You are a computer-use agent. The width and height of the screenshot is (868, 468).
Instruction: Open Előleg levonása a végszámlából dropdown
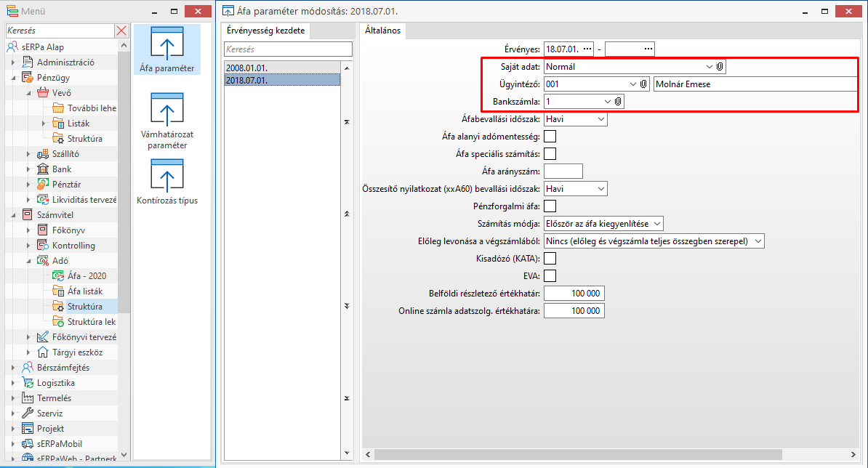(758, 241)
